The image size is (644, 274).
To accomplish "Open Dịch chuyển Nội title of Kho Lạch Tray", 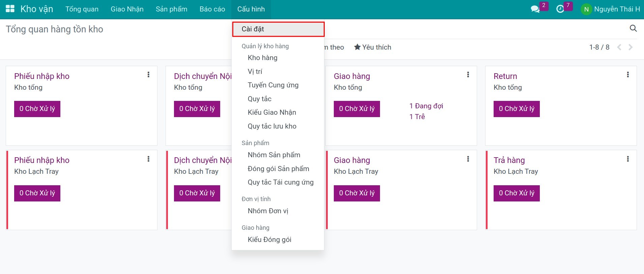I will 203,160.
